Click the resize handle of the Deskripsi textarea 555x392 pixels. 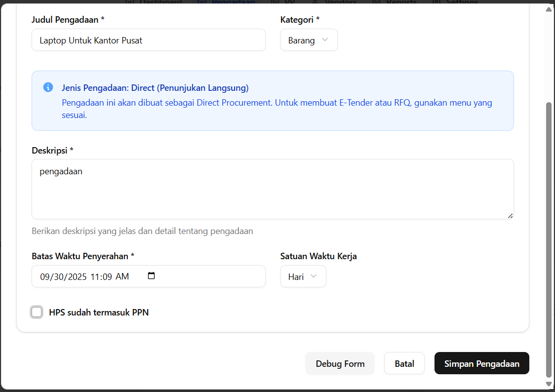510,215
